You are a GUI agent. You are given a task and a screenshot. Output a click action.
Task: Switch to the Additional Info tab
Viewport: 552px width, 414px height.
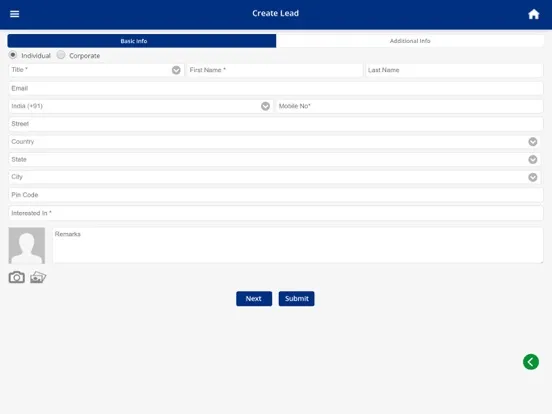410,41
